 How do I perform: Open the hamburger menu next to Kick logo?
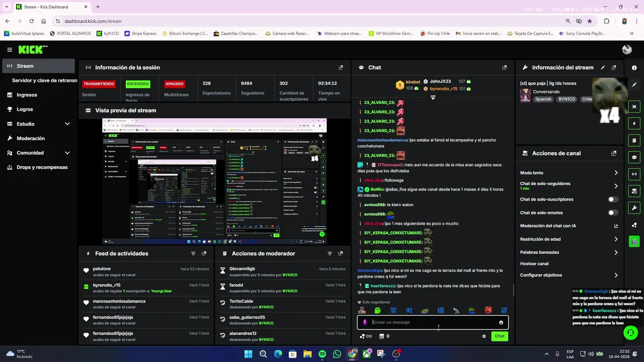tap(10, 50)
